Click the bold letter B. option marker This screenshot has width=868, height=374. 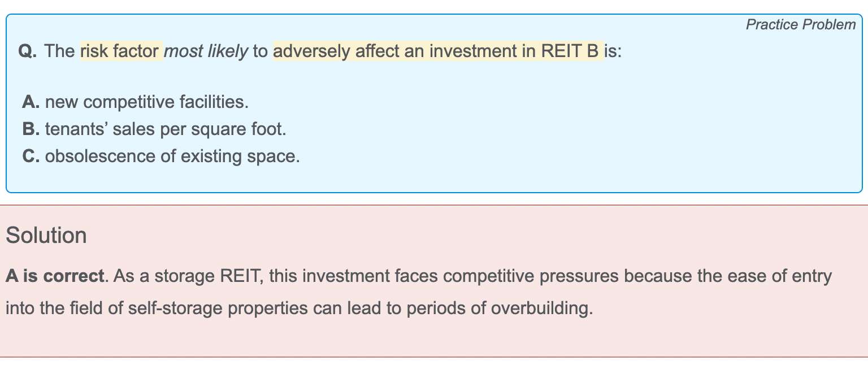click(31, 129)
